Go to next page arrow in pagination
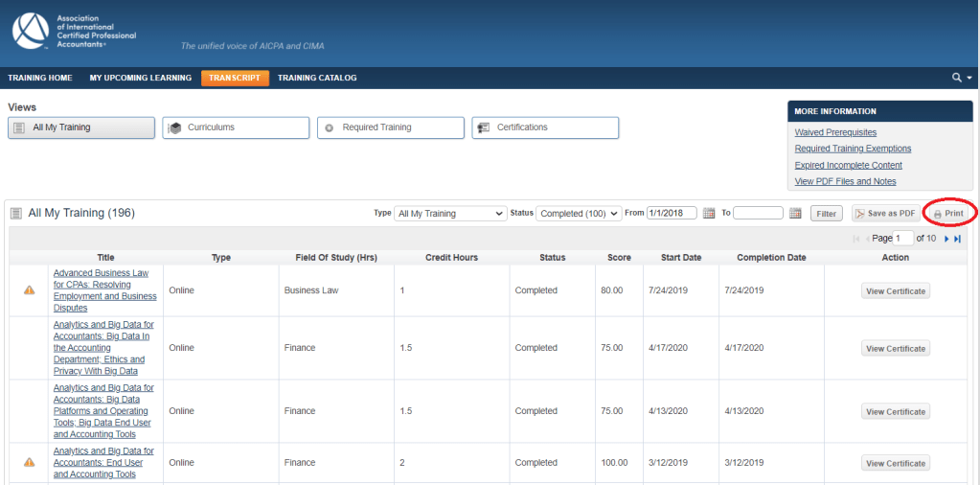The image size is (980, 485). (x=946, y=239)
